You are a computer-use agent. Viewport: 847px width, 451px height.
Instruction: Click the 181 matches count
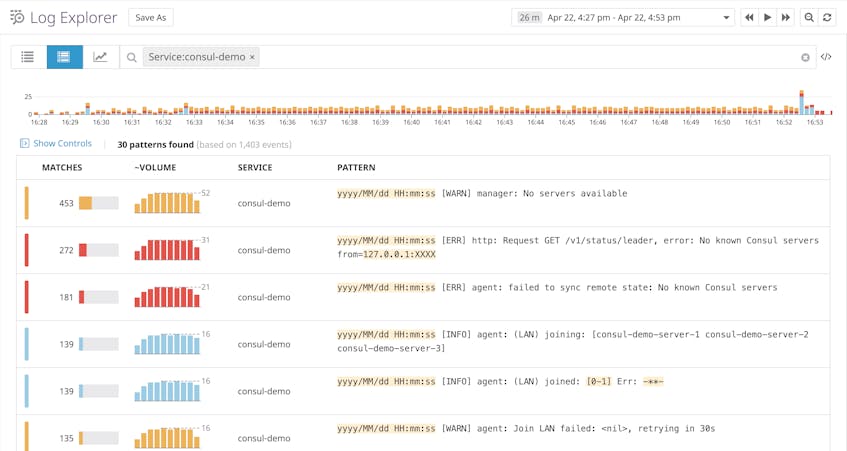point(66,297)
